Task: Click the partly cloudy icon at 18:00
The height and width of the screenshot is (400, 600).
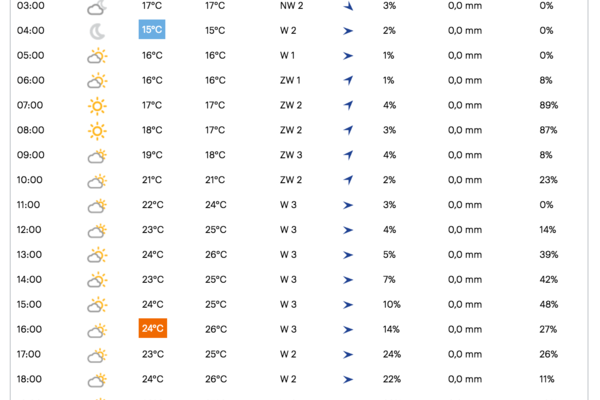Action: pos(97,380)
